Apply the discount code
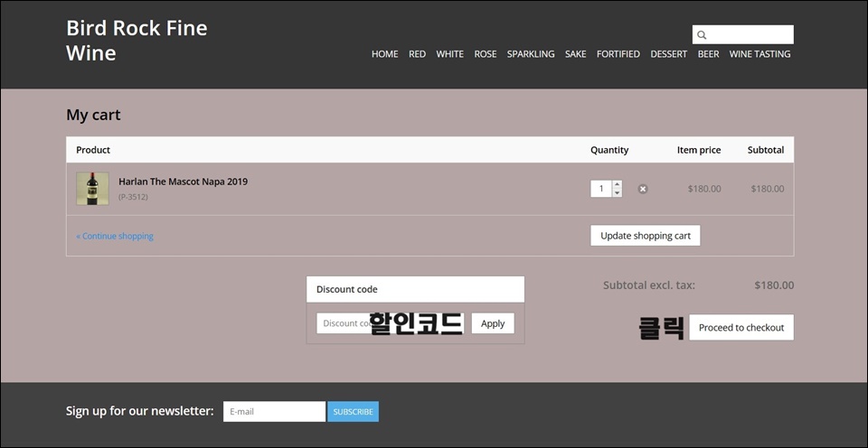This screenshot has height=448, width=868. point(493,323)
